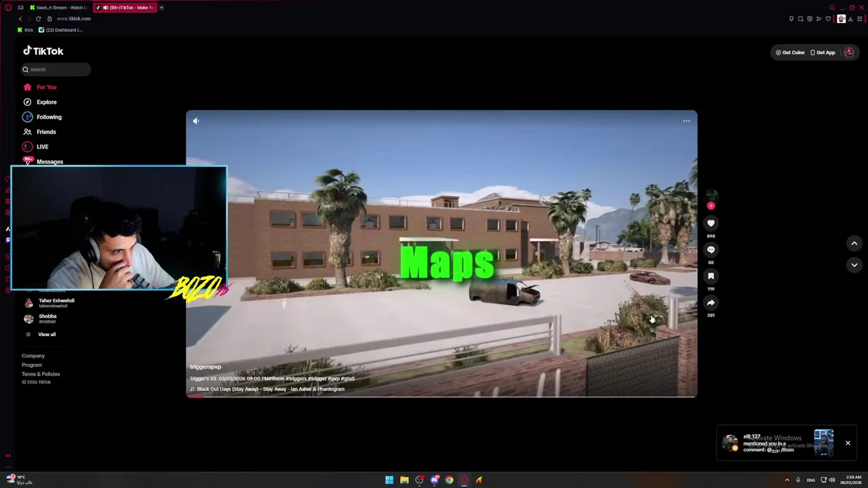The image size is (868, 488).
Task: Save the video with the bookmark icon
Action: 711,276
